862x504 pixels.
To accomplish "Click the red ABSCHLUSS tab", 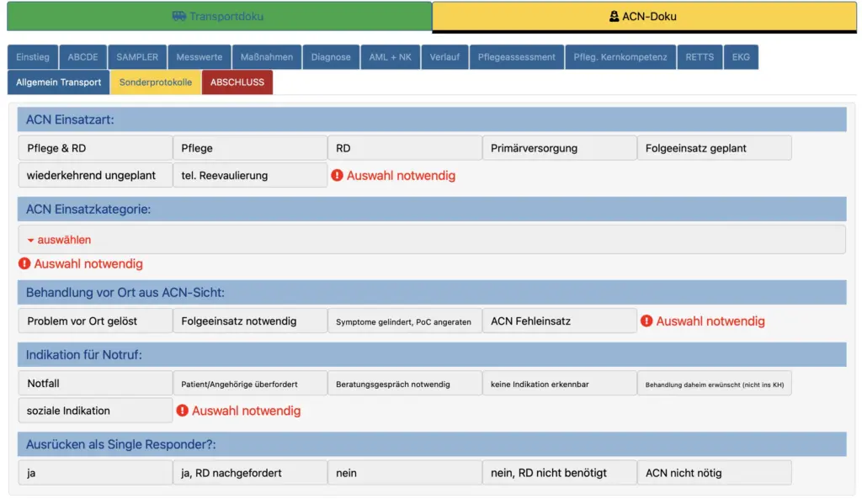I will coord(237,82).
